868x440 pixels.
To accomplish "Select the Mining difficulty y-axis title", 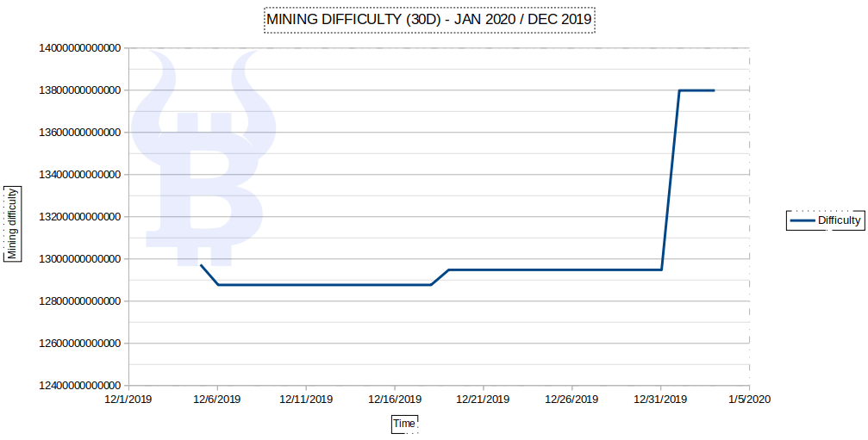I will coord(12,223).
